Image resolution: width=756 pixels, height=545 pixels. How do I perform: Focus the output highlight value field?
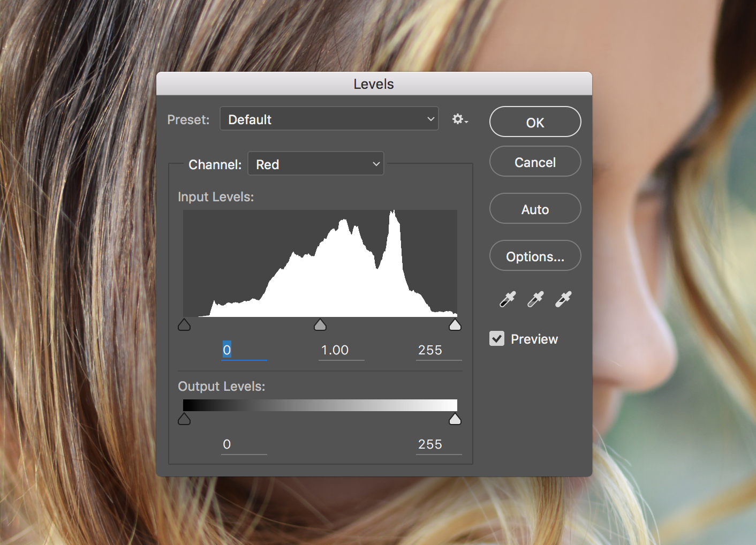tap(439, 444)
